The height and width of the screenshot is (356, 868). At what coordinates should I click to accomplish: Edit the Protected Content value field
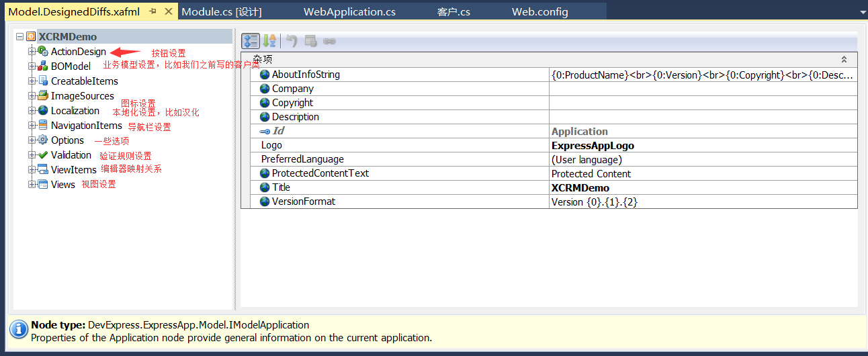[x=703, y=173]
